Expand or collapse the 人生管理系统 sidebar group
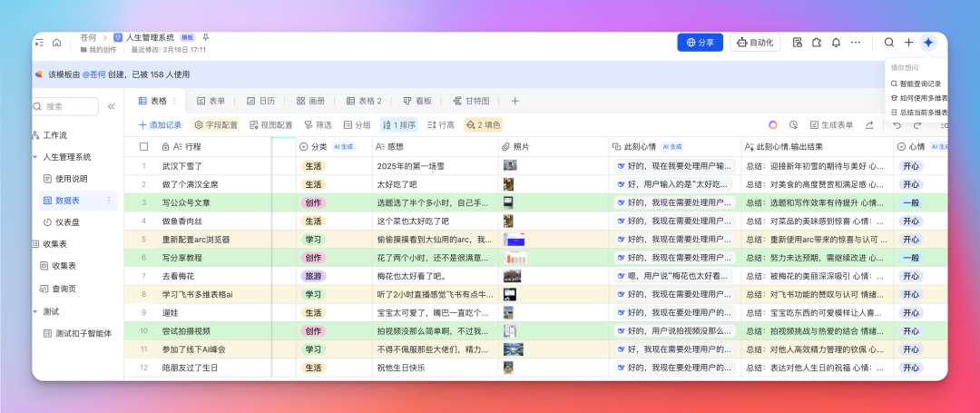 pos(36,157)
